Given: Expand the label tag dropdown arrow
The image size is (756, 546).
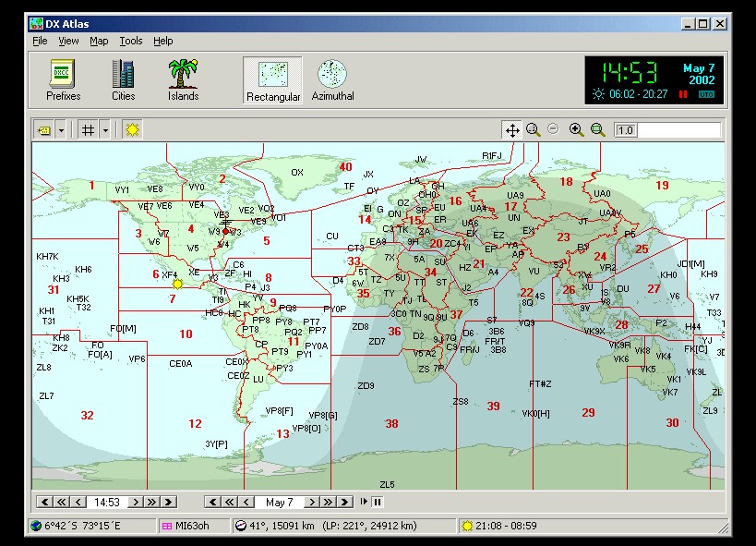Looking at the screenshot, I should [x=61, y=130].
